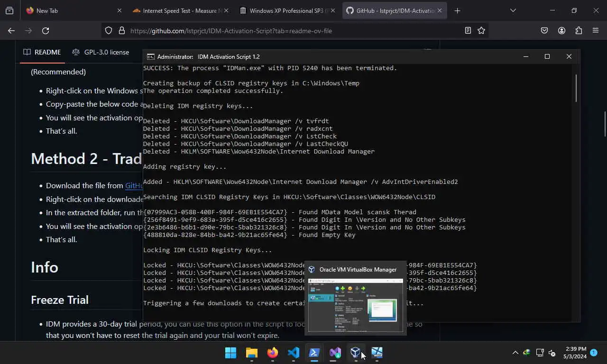The height and width of the screenshot is (364, 607).
Task: Bookmark this page with star icon
Action: pyautogui.click(x=481, y=30)
